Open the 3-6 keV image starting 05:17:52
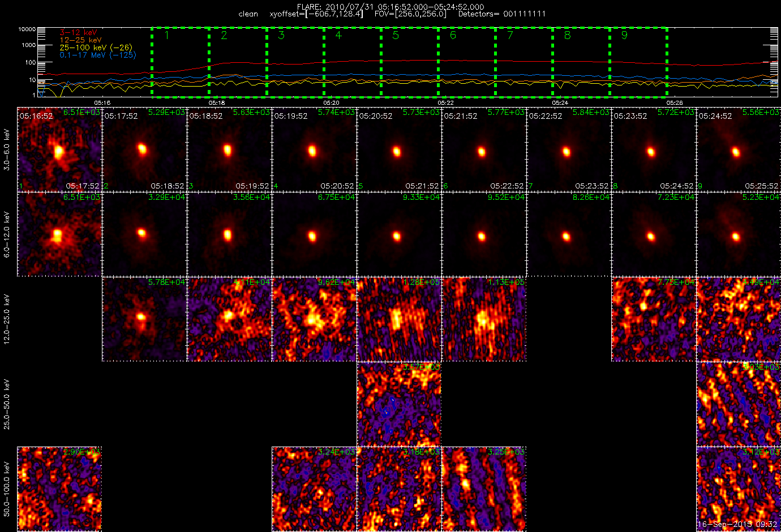Image resolution: width=781 pixels, height=532 pixels. pyautogui.click(x=144, y=149)
